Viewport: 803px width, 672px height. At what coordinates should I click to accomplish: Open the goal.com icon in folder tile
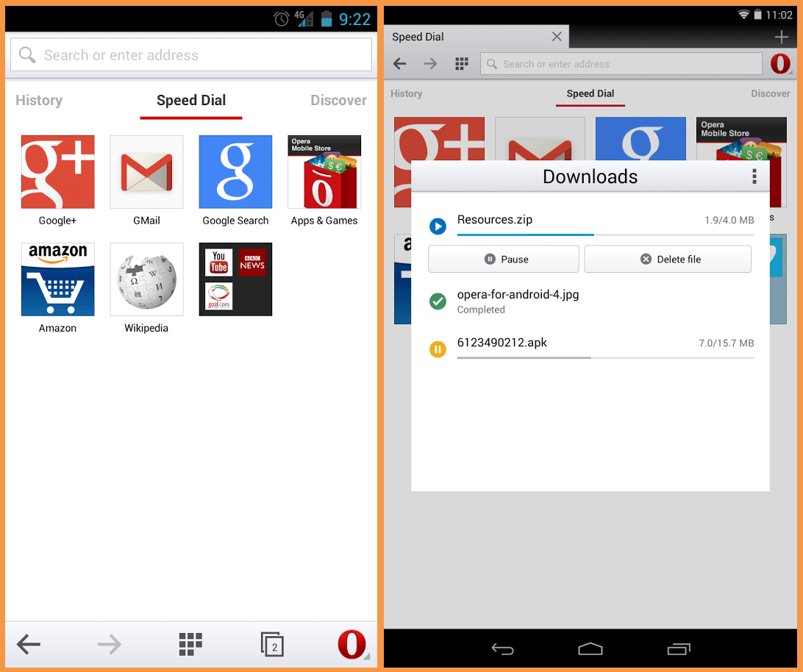coord(218,296)
